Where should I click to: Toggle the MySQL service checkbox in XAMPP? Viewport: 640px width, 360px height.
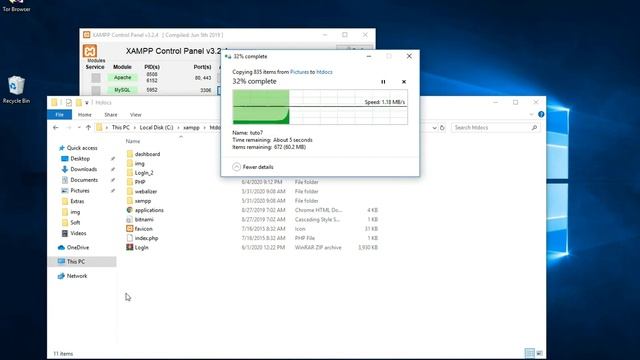coord(96,90)
